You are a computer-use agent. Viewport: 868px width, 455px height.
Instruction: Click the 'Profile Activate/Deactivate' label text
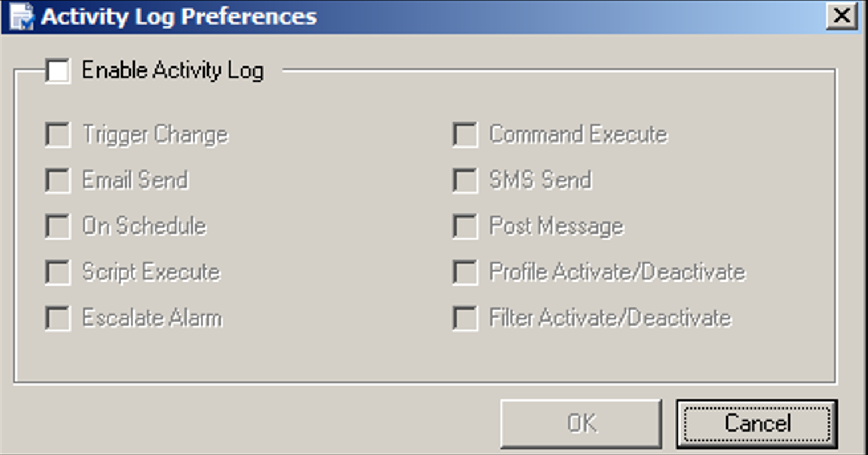(x=617, y=272)
